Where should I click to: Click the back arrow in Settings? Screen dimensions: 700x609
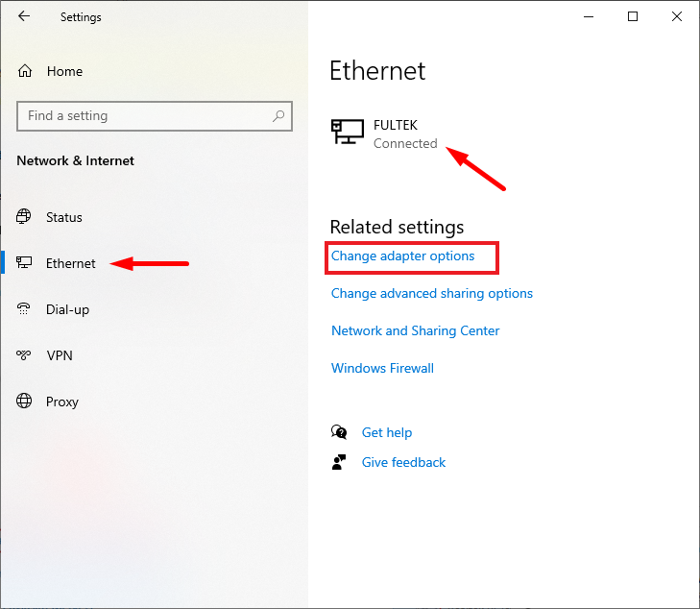point(24,16)
